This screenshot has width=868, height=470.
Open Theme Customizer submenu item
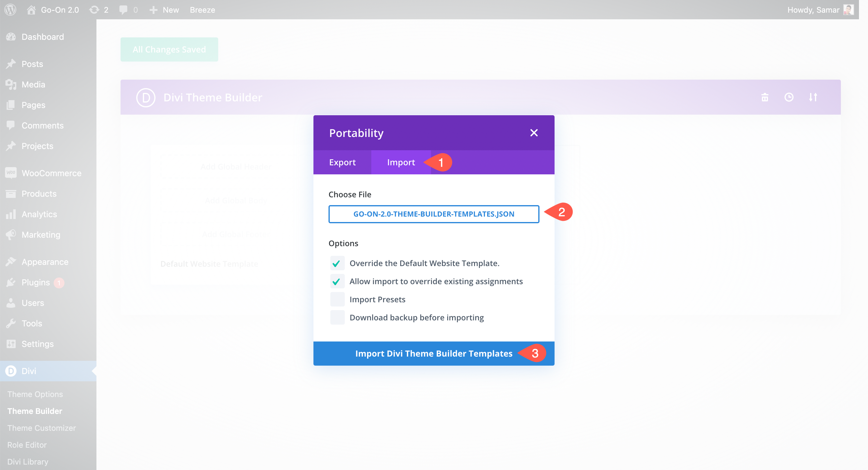click(x=42, y=428)
